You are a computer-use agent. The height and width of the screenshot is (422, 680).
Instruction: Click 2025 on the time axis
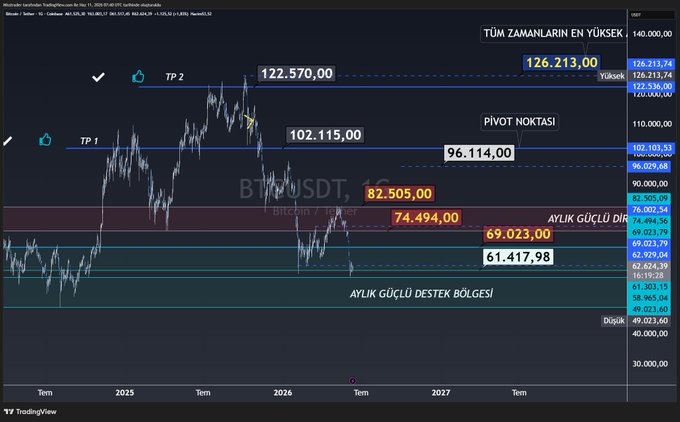tap(124, 393)
